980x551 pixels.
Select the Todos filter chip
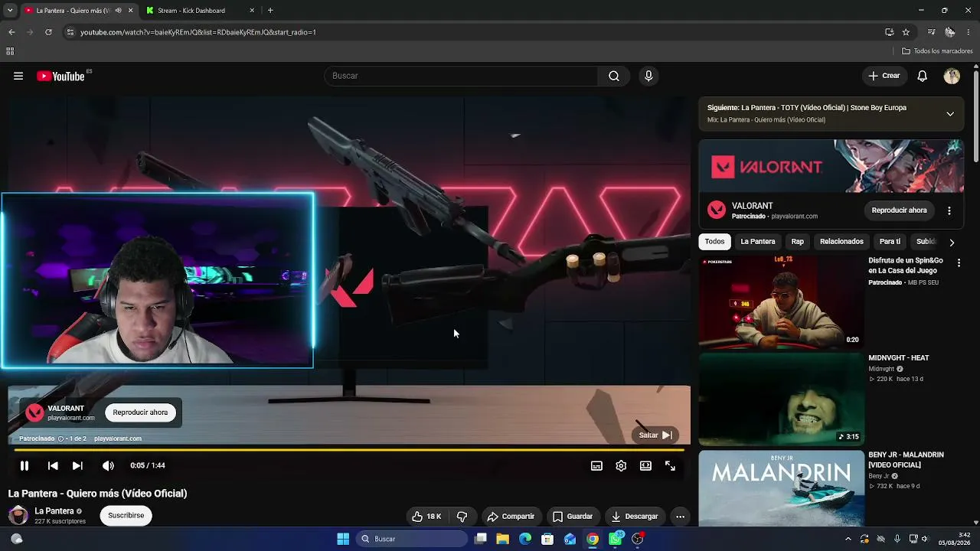714,242
